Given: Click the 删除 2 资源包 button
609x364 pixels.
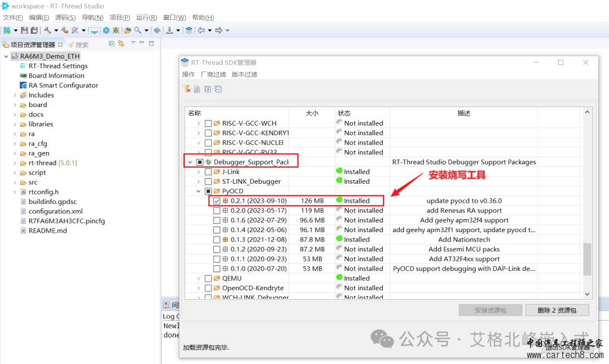Looking at the screenshot, I should pyautogui.click(x=557, y=310).
